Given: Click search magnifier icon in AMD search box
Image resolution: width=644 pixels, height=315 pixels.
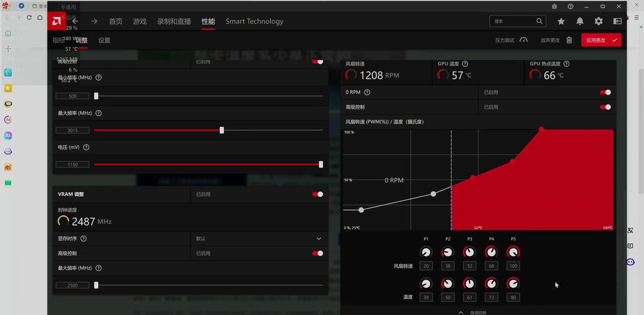Looking at the screenshot, I should point(539,21).
